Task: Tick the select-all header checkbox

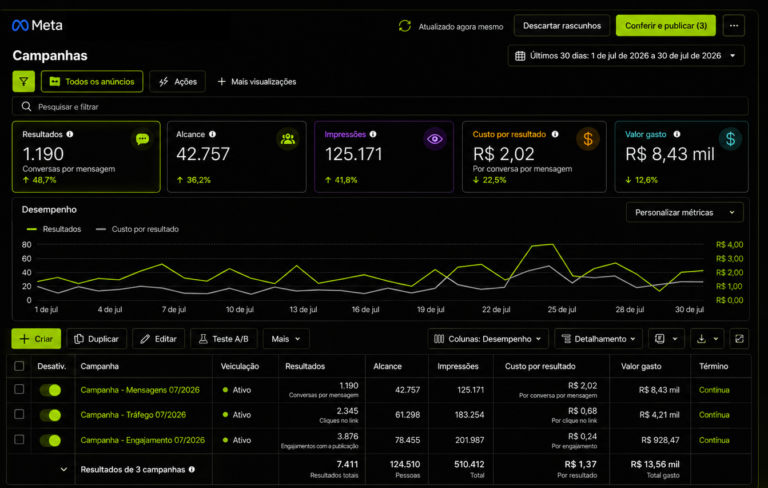Action: pos(19,366)
